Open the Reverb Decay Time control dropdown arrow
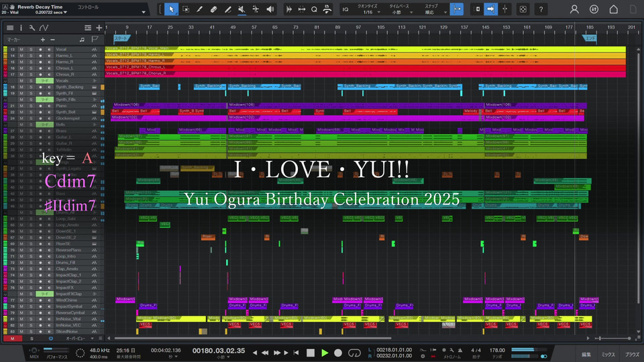Viewport: 644px width, 362px height. (x=144, y=12)
